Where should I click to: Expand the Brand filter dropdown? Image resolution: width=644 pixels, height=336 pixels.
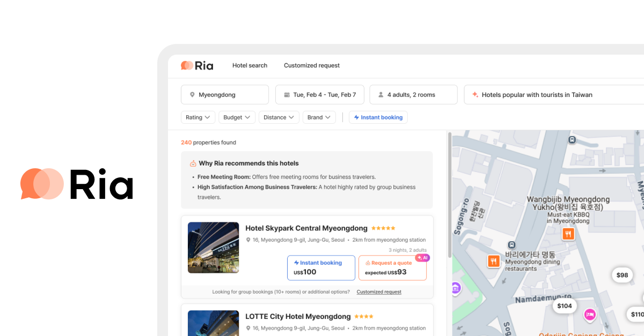pos(319,117)
